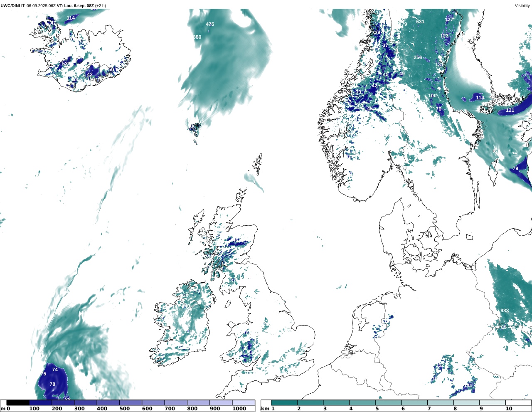Click the '114' value above Iceland

coord(71,18)
